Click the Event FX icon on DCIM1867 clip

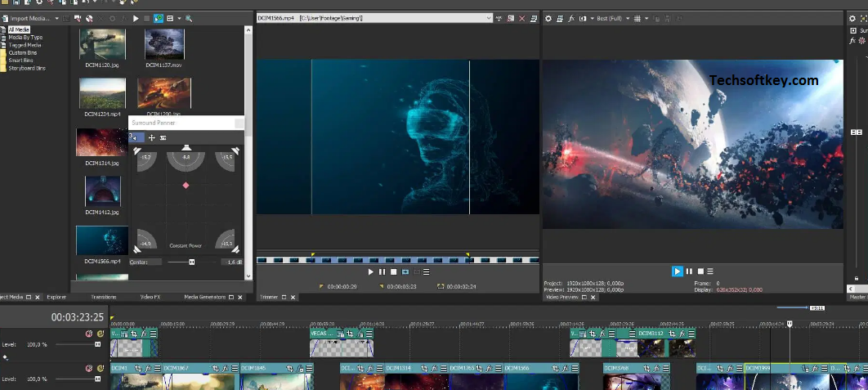tap(226, 368)
